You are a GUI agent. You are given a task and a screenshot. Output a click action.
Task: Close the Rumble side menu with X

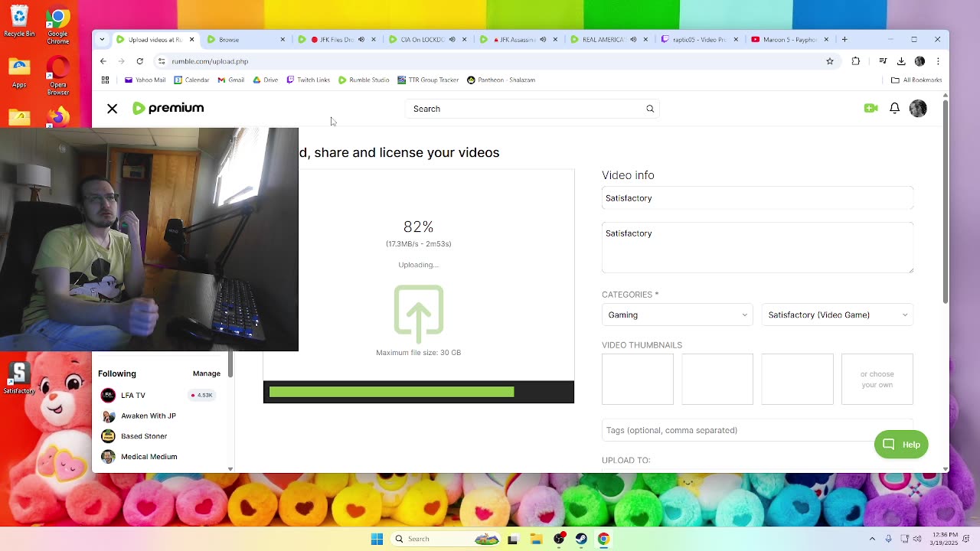[x=112, y=109]
